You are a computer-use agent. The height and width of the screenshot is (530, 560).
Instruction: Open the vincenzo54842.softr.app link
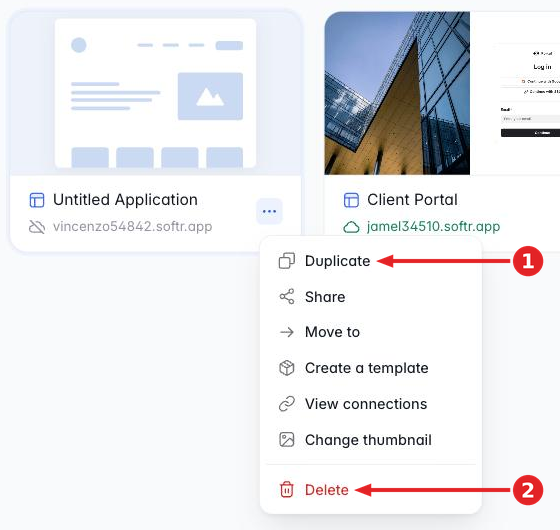tap(132, 226)
